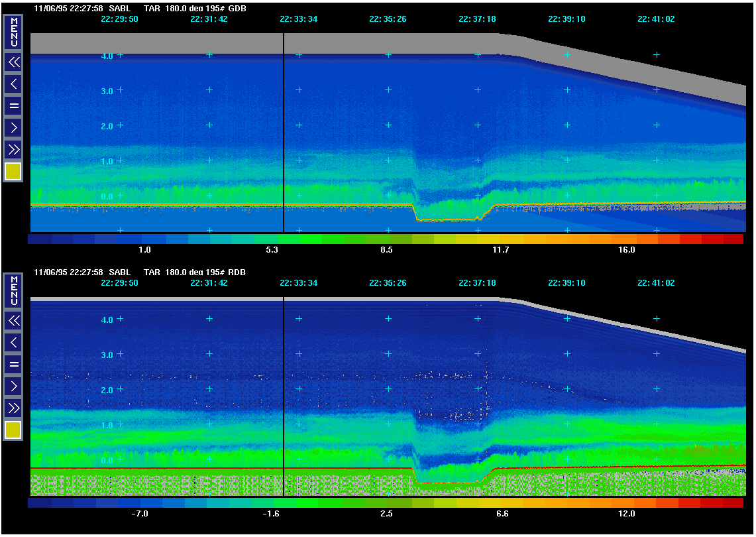
Task: Click the red end of the top color scale
Action: click(732, 239)
